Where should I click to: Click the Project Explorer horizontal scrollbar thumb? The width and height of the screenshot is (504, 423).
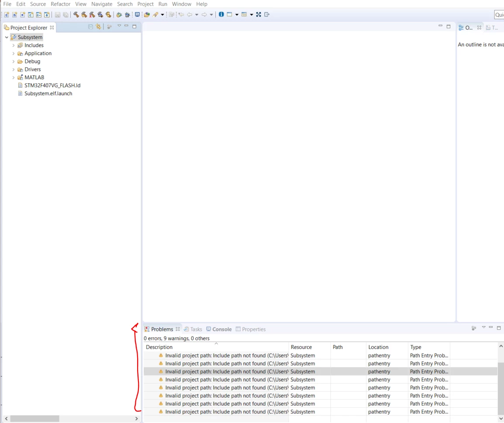(x=35, y=419)
